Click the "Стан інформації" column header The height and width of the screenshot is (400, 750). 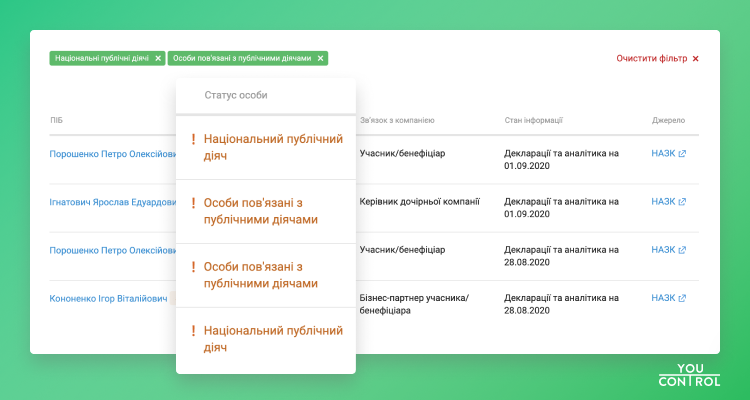pyautogui.click(x=533, y=120)
